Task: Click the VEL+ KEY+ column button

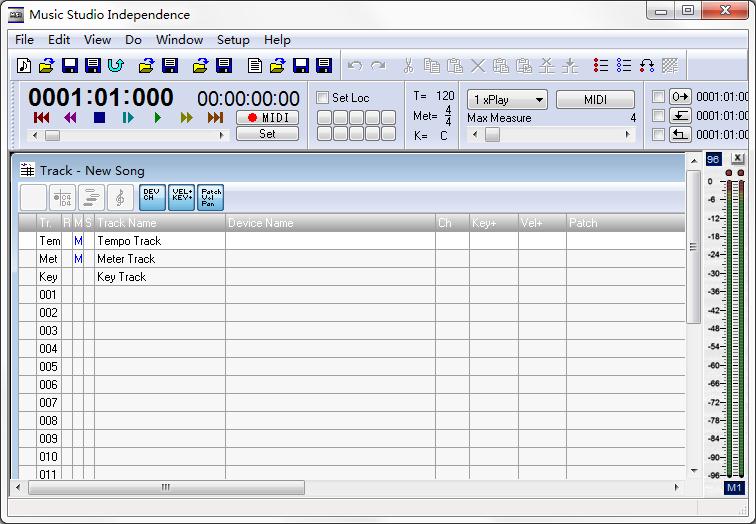Action: (182, 197)
